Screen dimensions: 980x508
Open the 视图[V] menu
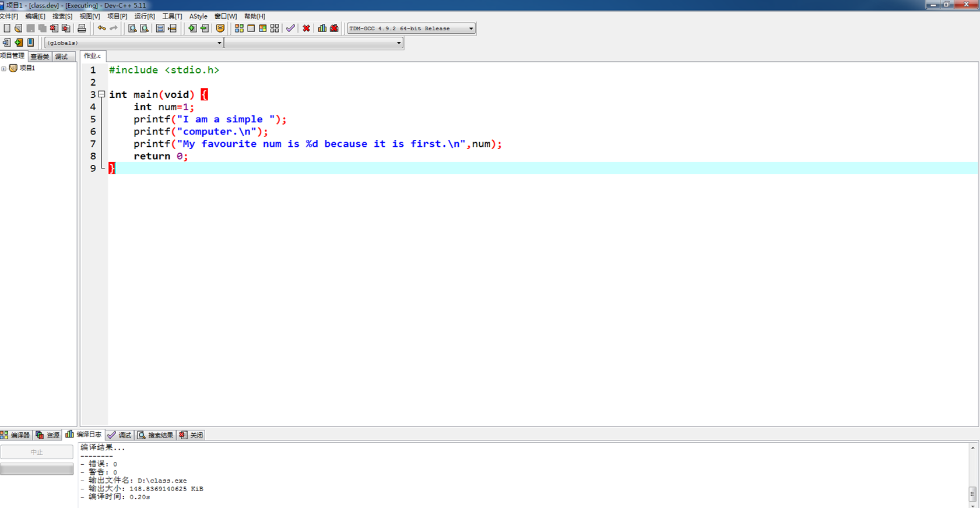pos(90,16)
